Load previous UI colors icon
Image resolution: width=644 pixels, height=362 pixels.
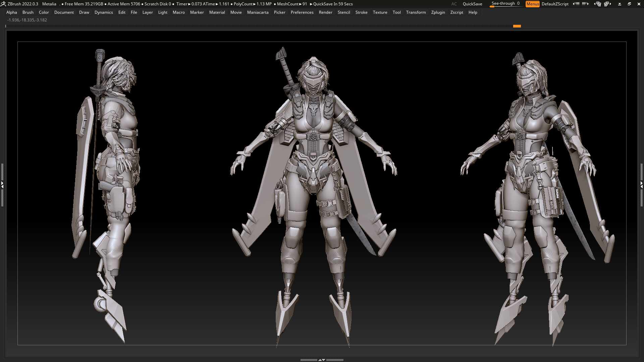coord(576,4)
